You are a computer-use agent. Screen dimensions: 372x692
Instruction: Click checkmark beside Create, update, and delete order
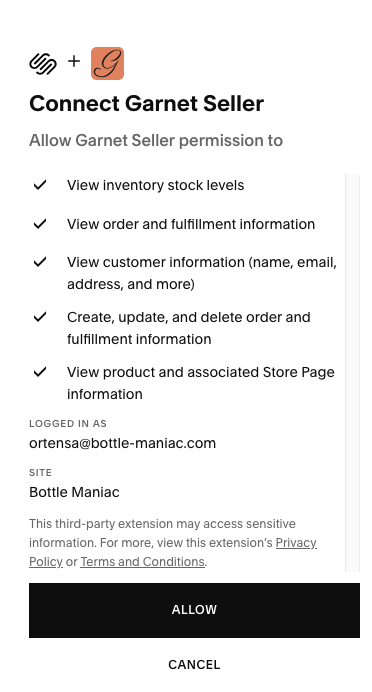coord(40,317)
